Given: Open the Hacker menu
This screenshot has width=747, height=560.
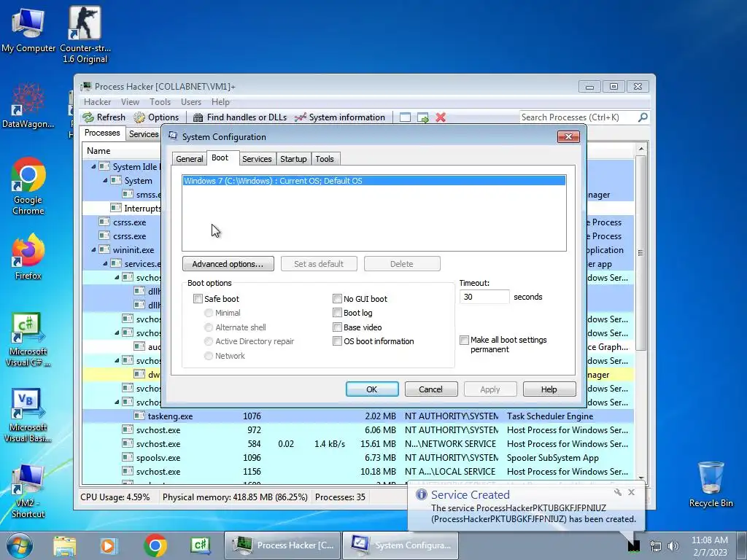Looking at the screenshot, I should (x=97, y=102).
